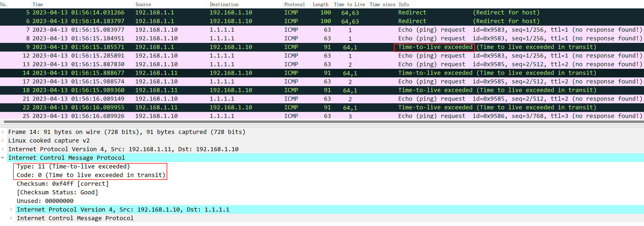Sort by the Protocol column header

pyautogui.click(x=297, y=4)
